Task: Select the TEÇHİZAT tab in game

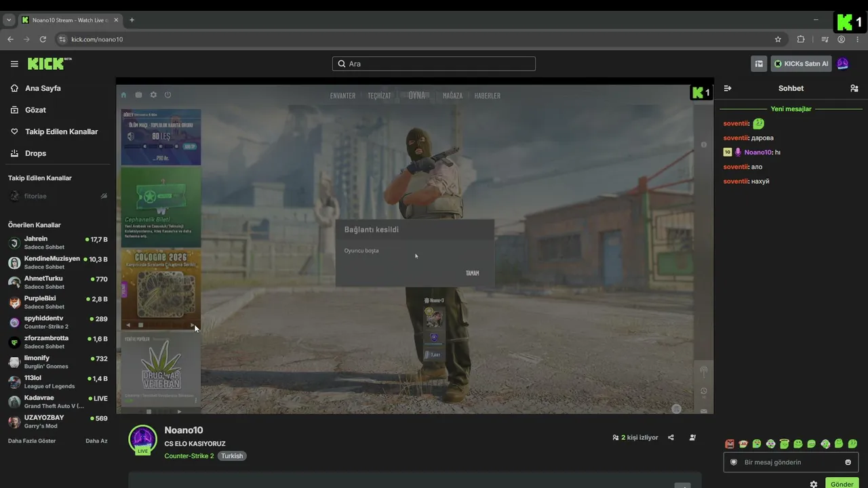Action: pyautogui.click(x=379, y=96)
